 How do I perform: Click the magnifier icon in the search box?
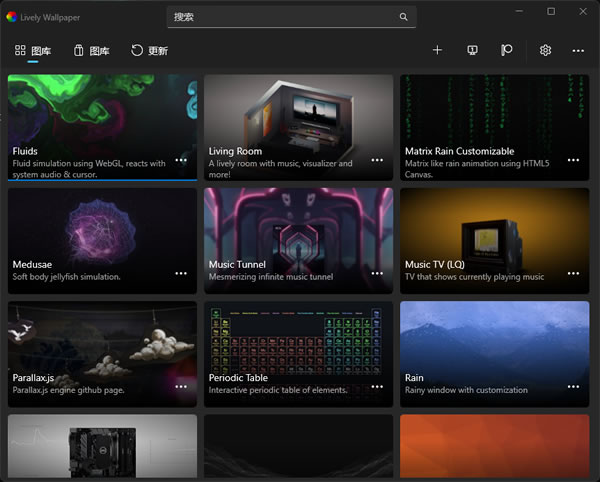point(403,17)
